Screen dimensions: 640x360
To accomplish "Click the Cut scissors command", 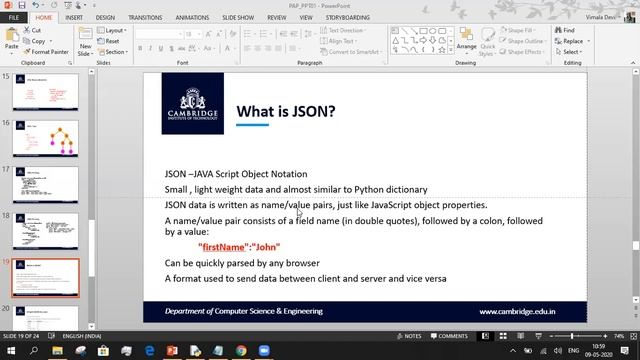I will tap(32, 30).
